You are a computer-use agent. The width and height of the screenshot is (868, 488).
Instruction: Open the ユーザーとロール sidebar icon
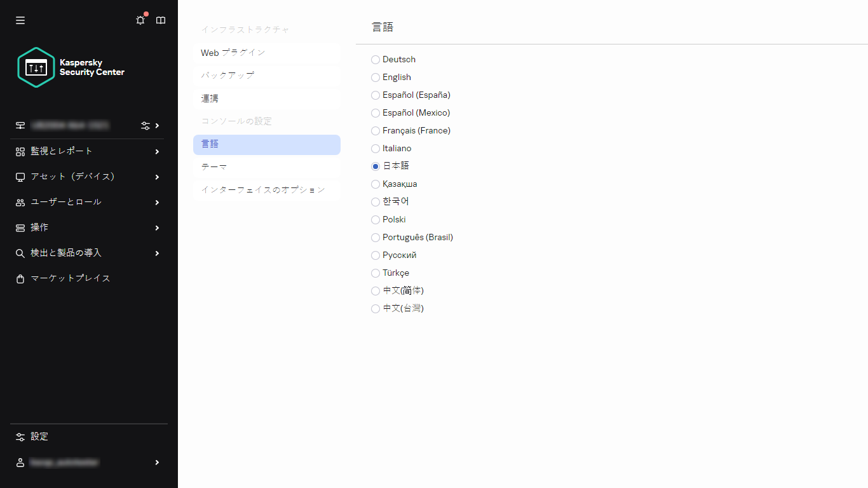click(20, 202)
